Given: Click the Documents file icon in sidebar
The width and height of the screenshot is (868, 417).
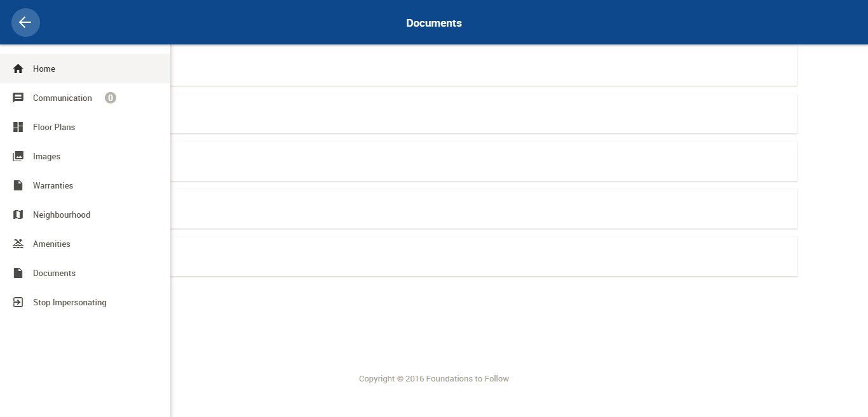Looking at the screenshot, I should tap(18, 273).
